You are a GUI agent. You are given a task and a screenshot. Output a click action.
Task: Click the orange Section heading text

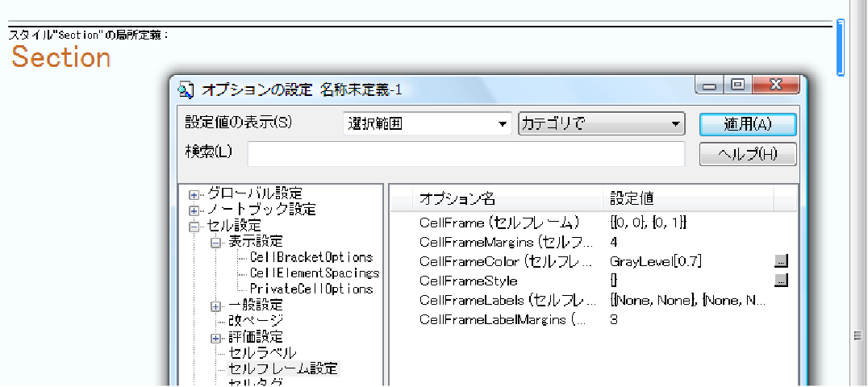(61, 57)
